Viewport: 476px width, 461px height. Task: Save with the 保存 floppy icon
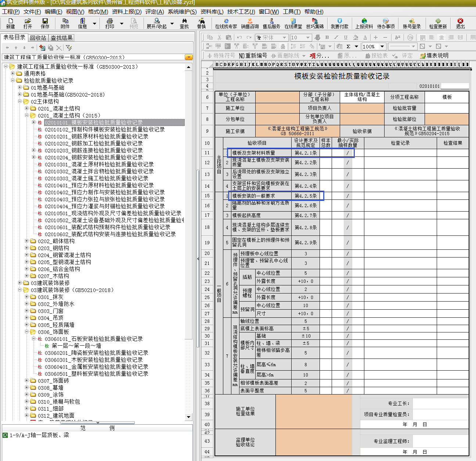[x=45, y=23]
